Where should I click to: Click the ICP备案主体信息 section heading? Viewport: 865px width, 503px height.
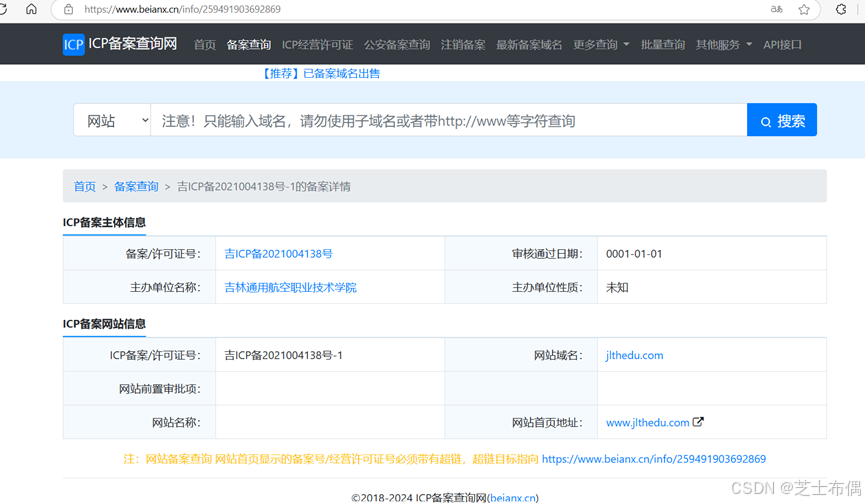pos(104,222)
